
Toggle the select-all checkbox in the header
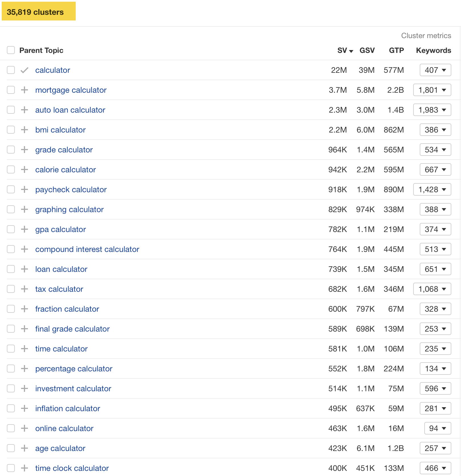click(11, 50)
